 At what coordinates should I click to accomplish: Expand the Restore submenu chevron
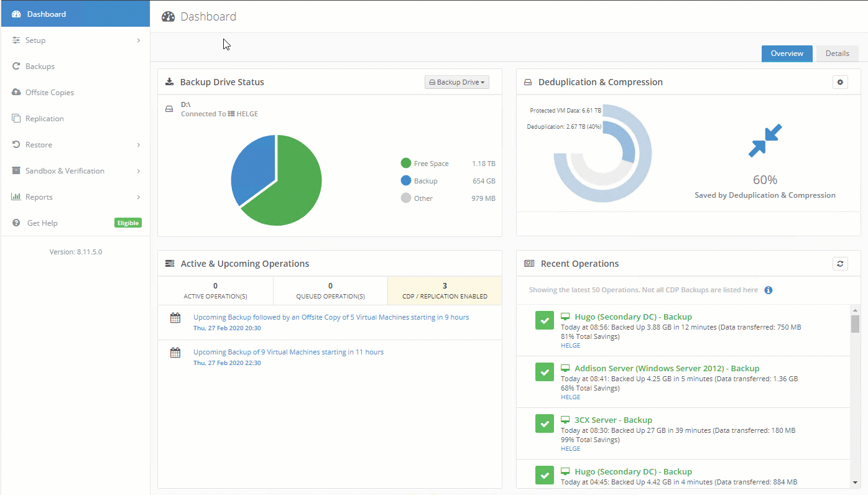pyautogui.click(x=138, y=145)
